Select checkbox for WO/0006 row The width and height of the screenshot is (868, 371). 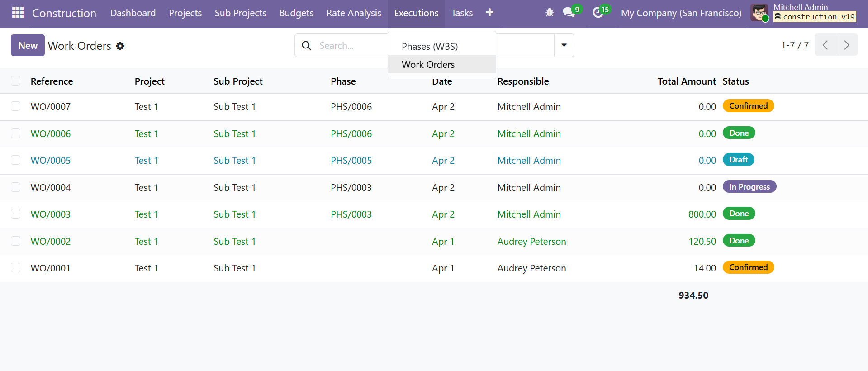pyautogui.click(x=16, y=133)
